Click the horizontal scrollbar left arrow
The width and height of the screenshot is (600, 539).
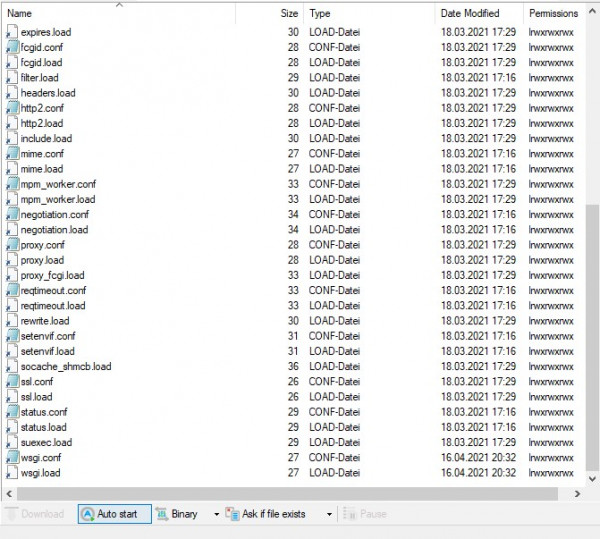coord(10,494)
